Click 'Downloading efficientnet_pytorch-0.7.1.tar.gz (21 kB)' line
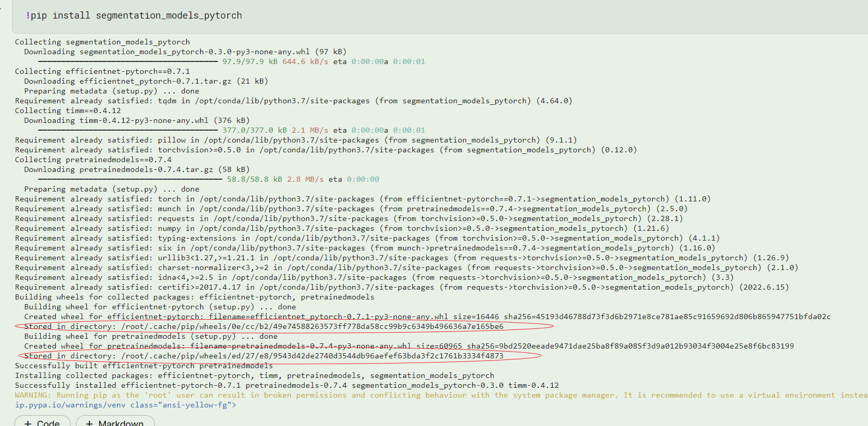 pyautogui.click(x=146, y=81)
